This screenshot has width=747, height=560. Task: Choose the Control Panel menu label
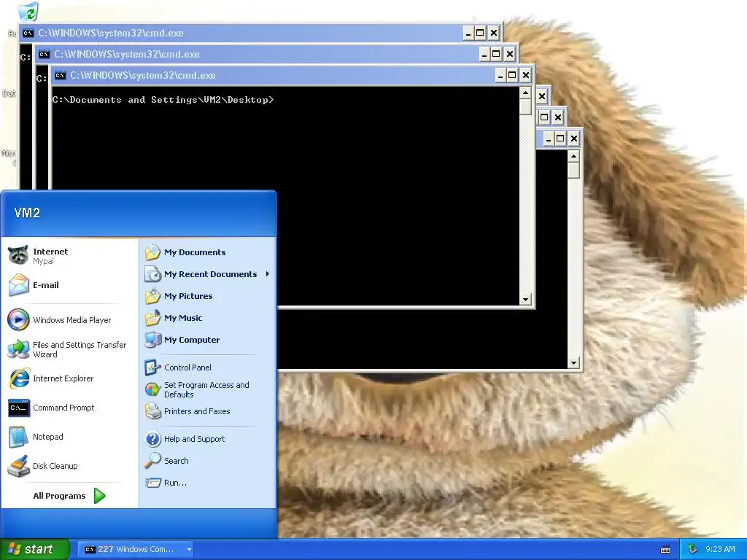coord(187,367)
